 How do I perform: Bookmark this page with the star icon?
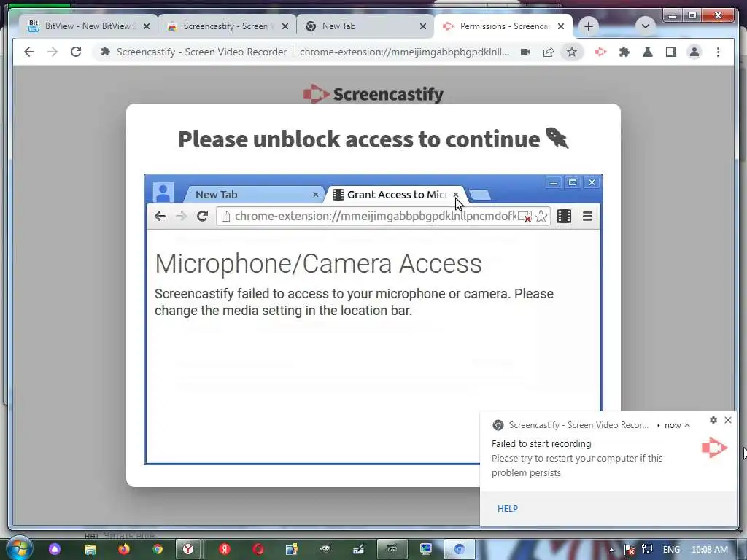[572, 52]
